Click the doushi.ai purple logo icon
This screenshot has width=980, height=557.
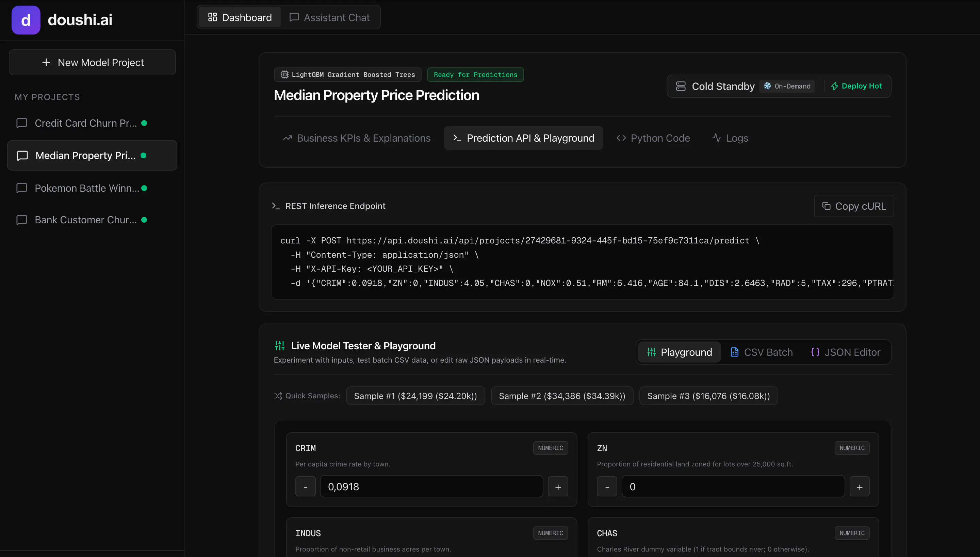(26, 20)
